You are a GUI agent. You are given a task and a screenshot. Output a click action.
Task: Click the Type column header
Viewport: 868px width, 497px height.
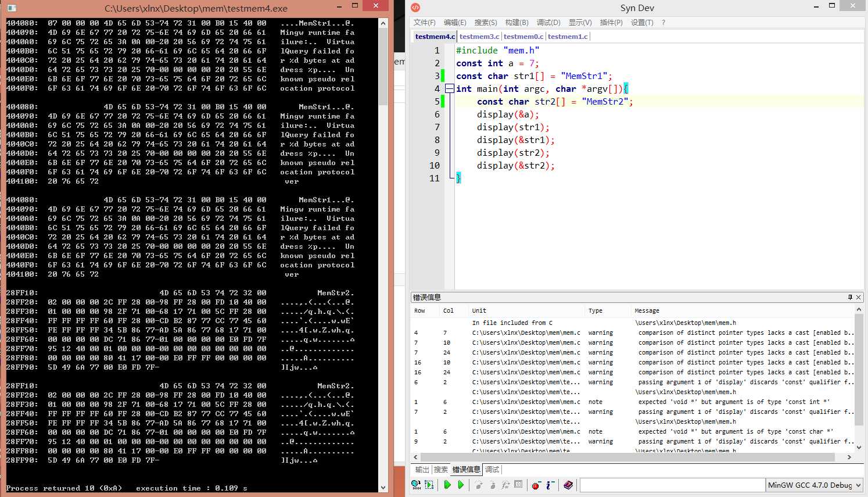(x=608, y=310)
